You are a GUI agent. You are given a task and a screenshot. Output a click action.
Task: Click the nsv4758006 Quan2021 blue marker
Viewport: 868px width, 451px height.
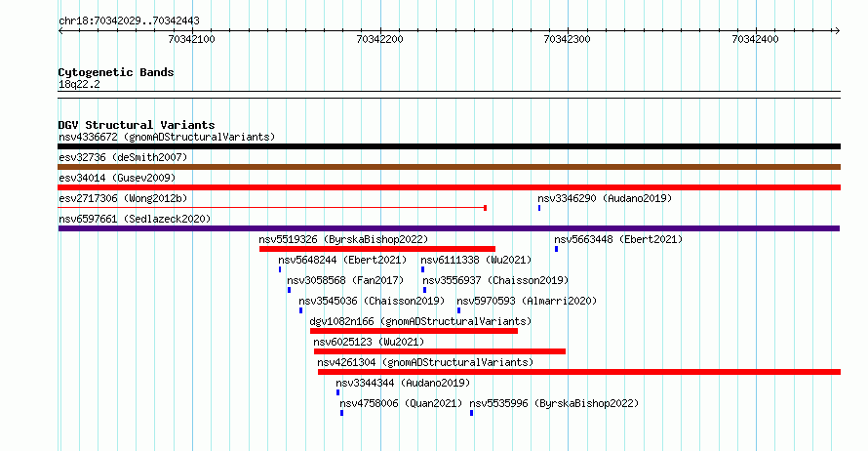(341, 413)
